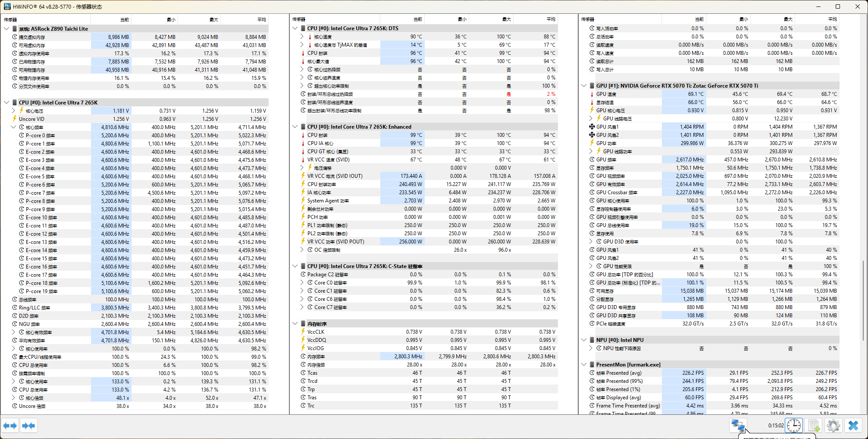868x439 pixels.
Task: Collapse the NPU [#0]: Intel NPU group
Action: [584, 340]
